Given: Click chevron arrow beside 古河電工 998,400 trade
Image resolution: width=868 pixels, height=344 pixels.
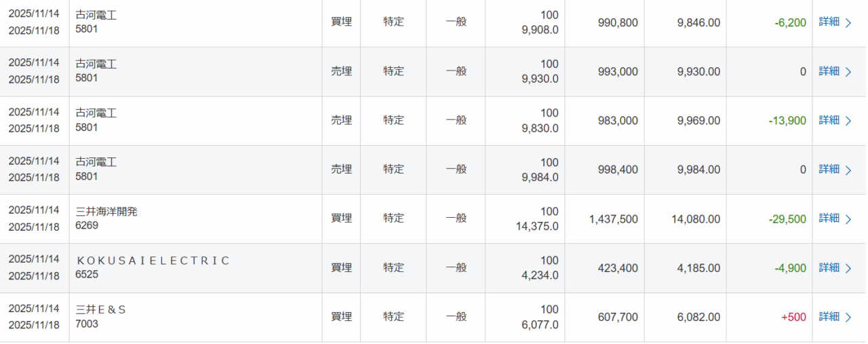Looking at the screenshot, I should (x=848, y=170).
